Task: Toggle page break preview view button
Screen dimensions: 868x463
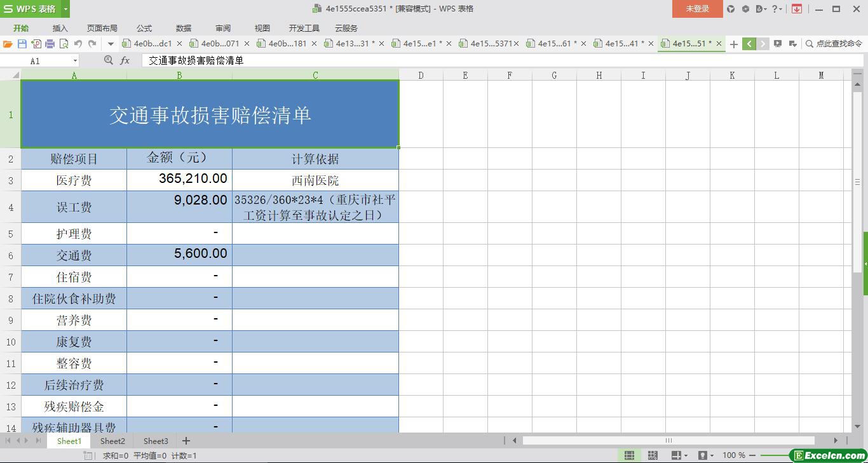Action: (653, 455)
